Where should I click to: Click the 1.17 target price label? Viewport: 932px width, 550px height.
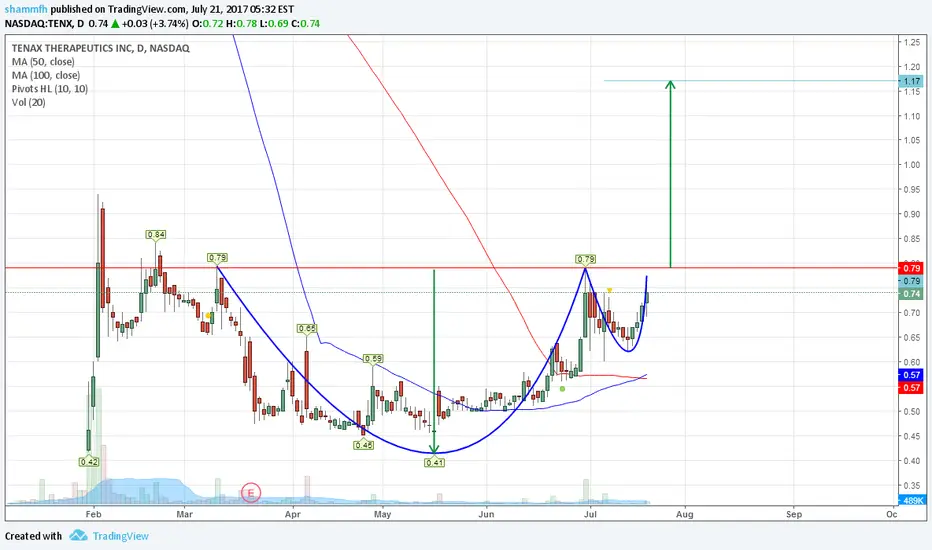click(x=912, y=81)
